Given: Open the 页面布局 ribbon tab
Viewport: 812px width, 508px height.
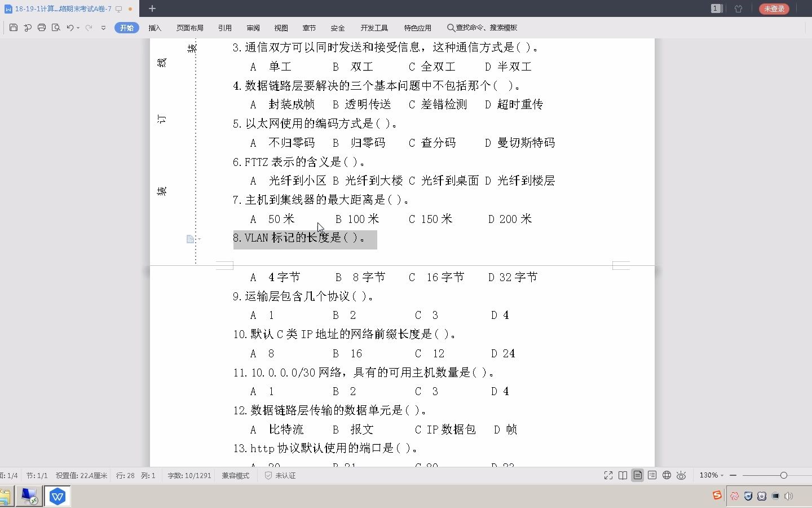Looking at the screenshot, I should pos(190,28).
